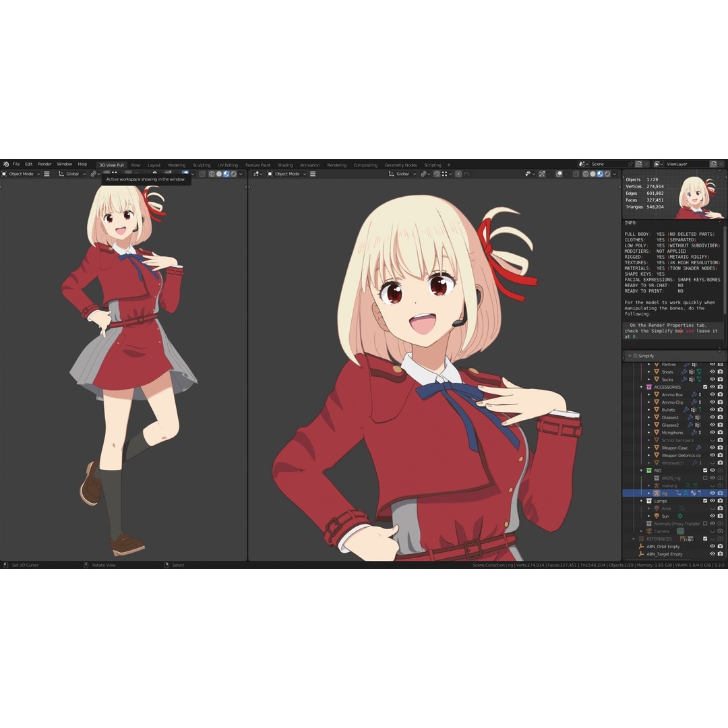Create new scene with copy icon
The height and width of the screenshot is (728, 728).
(639, 164)
